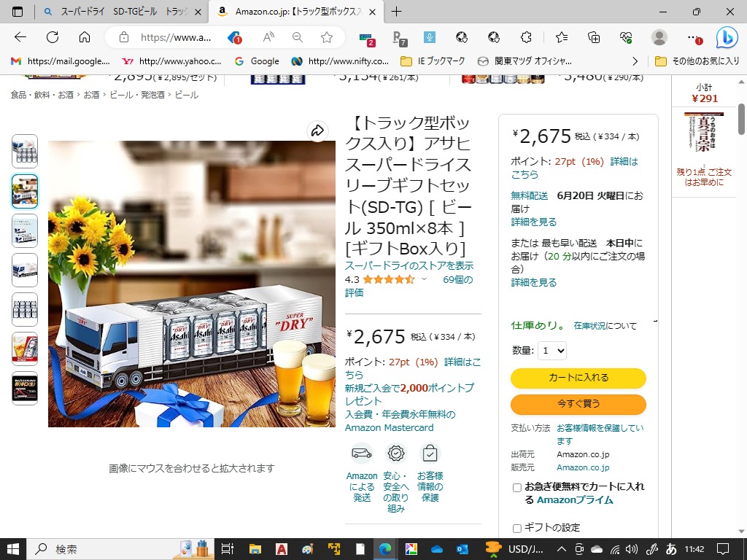Open the nifty bookmark in favorites bar
Viewport: 747px width, 560px height.
[340, 61]
